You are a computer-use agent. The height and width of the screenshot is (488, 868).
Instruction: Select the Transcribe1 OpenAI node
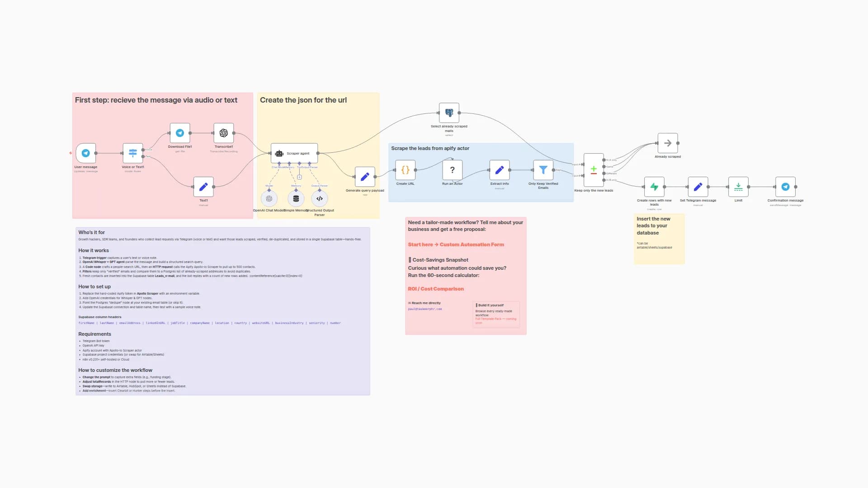[x=223, y=133]
